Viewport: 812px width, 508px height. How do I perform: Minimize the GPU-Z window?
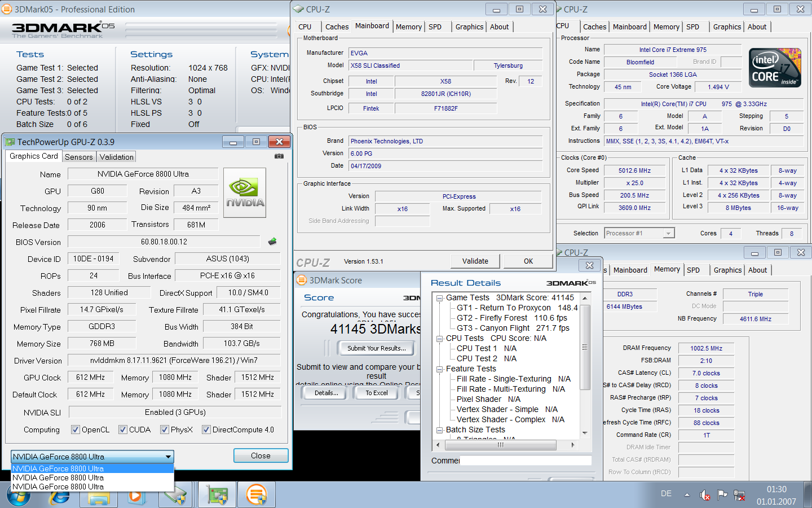tap(233, 142)
